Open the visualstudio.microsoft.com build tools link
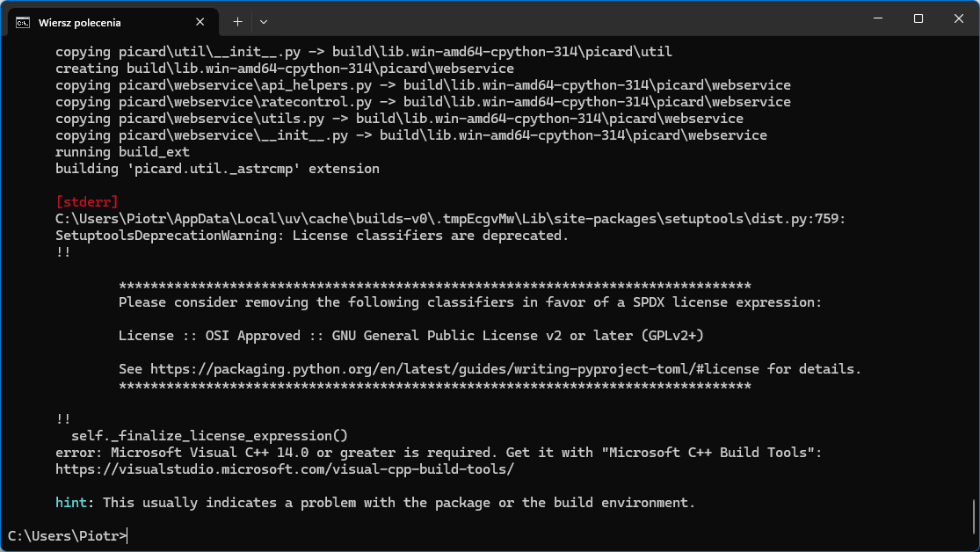 coord(284,469)
